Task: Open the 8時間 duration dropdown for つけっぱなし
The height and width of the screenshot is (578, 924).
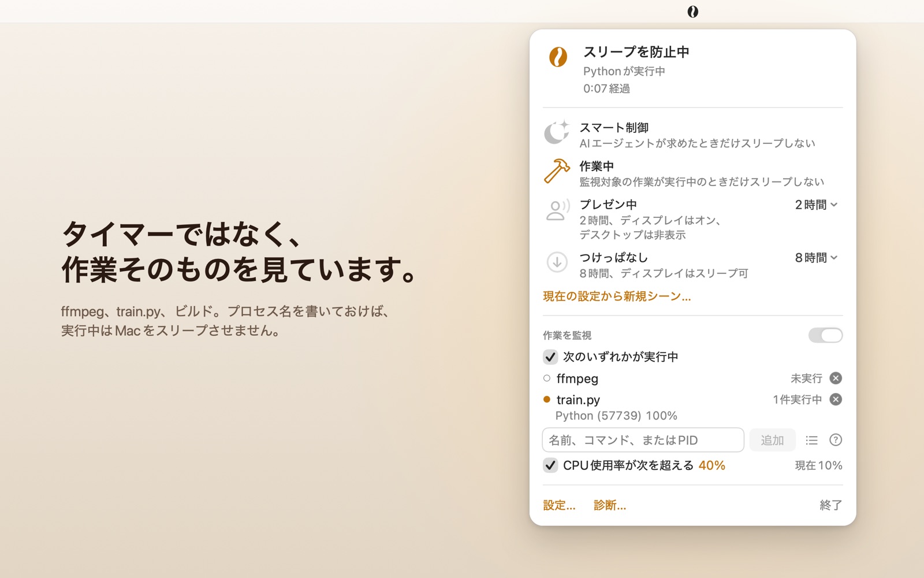Action: click(816, 258)
